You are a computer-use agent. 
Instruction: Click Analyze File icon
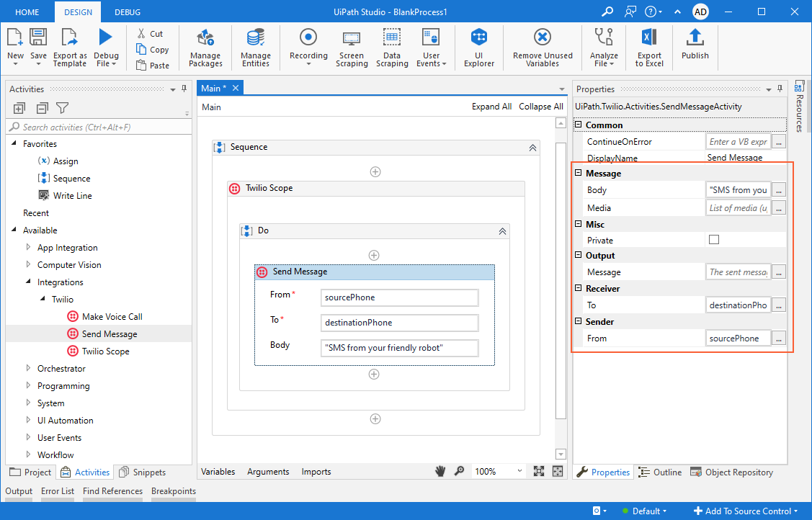click(x=604, y=37)
